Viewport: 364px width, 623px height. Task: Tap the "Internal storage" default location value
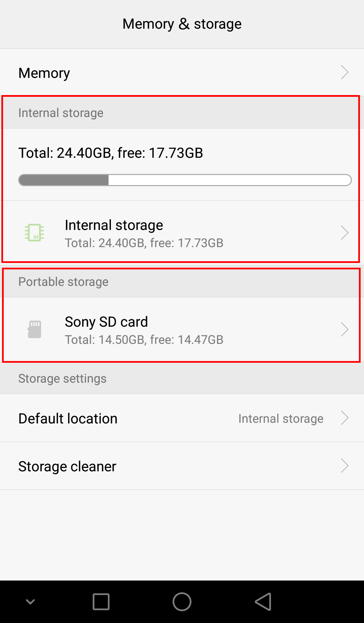tap(281, 419)
